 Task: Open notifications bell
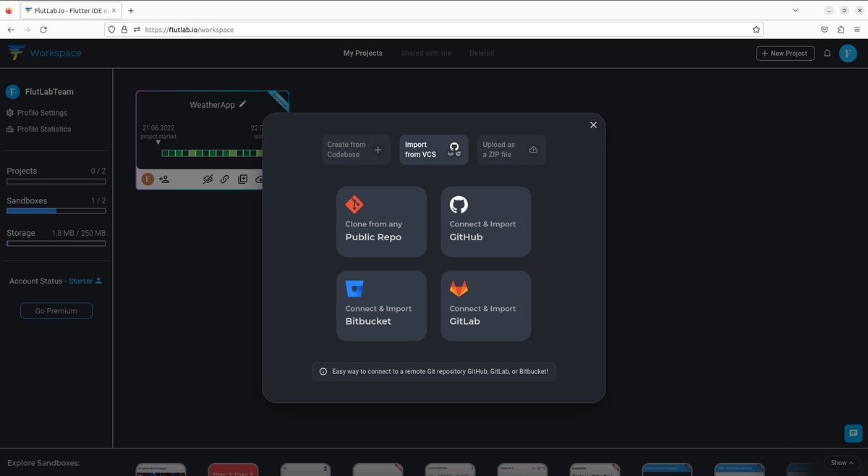827,54
